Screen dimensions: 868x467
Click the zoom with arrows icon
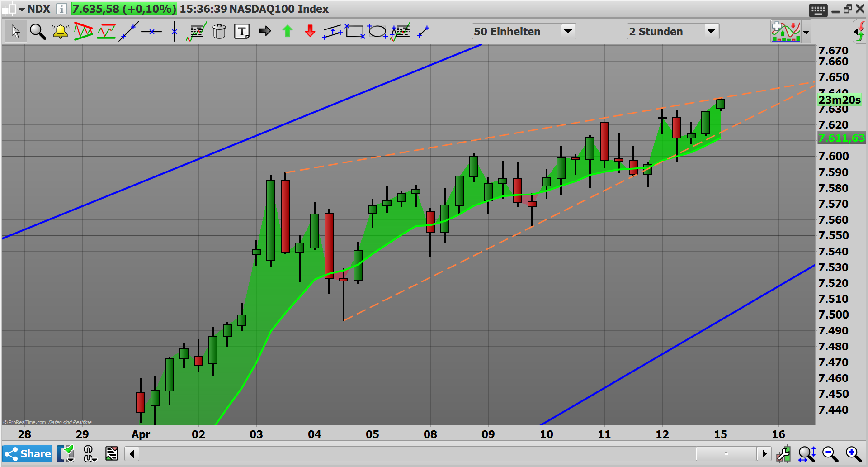tap(807, 453)
